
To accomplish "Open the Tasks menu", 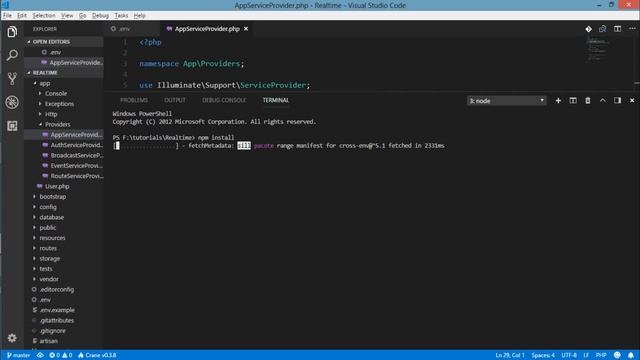I will pyautogui.click(x=121, y=16).
